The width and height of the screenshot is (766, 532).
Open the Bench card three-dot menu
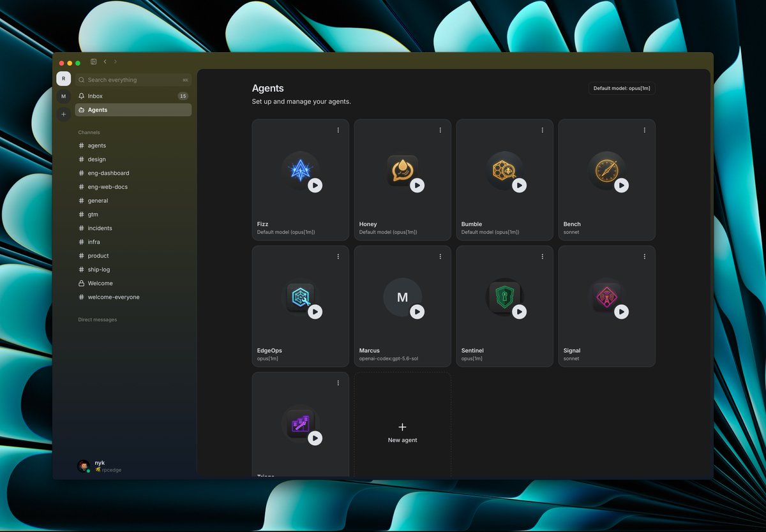[x=645, y=130]
